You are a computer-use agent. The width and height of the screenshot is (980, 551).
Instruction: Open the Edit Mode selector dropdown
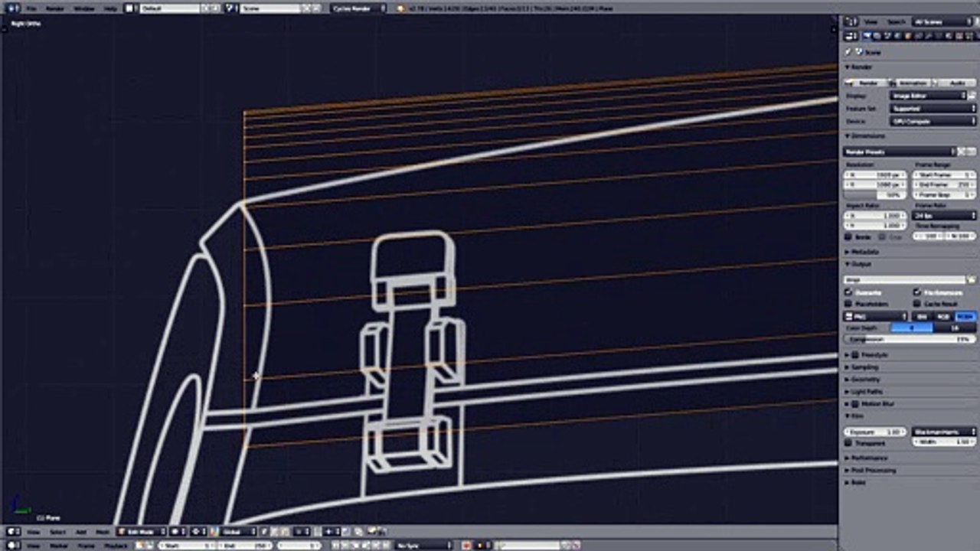pyautogui.click(x=142, y=531)
